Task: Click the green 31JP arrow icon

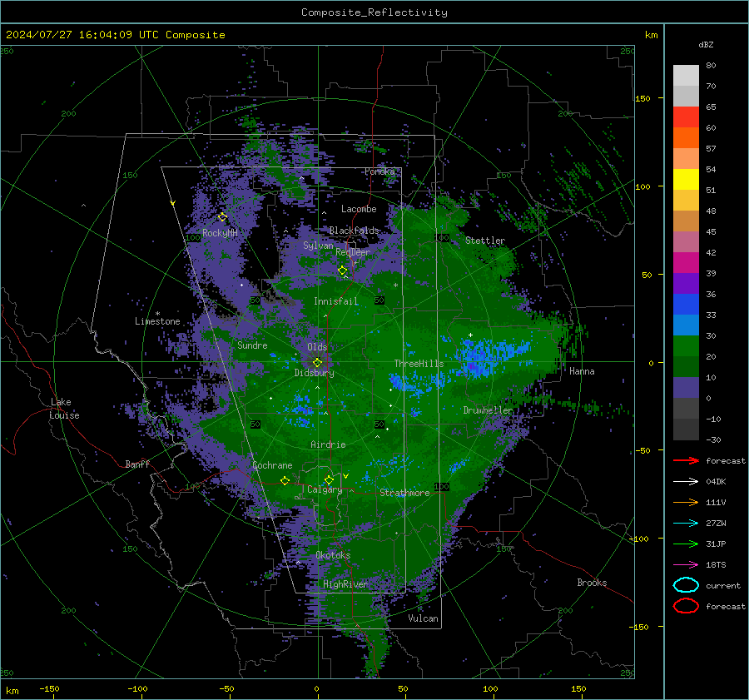Action: click(686, 544)
